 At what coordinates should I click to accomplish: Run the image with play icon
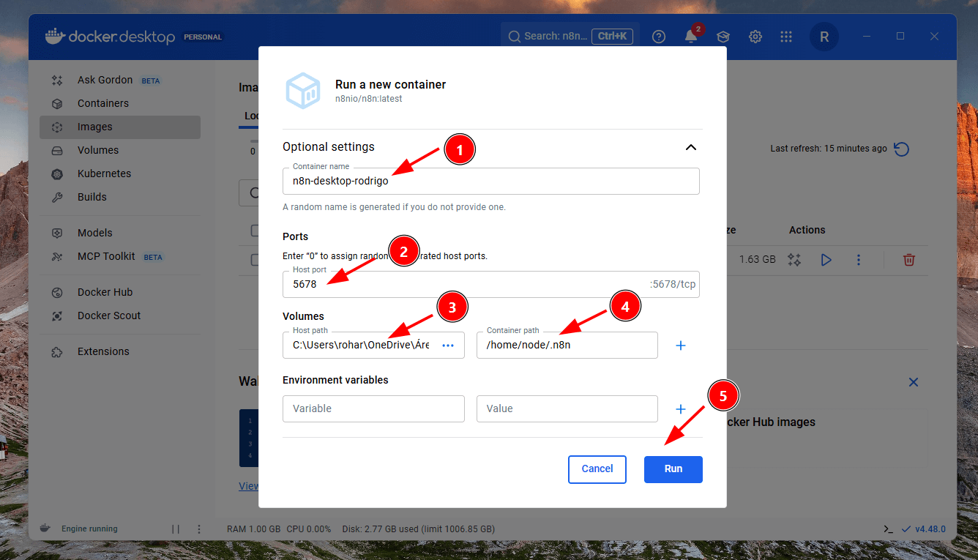826,260
